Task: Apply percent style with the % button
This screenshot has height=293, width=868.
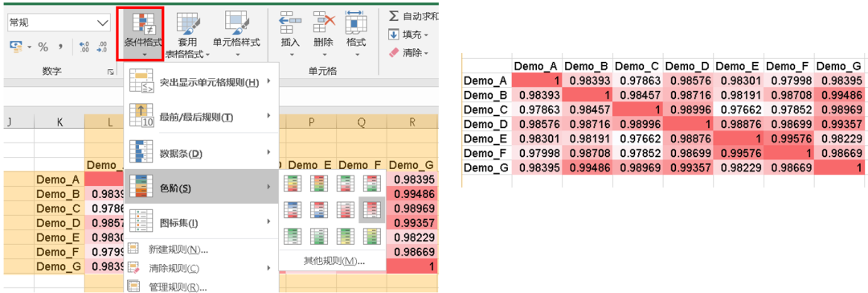Action: (43, 47)
